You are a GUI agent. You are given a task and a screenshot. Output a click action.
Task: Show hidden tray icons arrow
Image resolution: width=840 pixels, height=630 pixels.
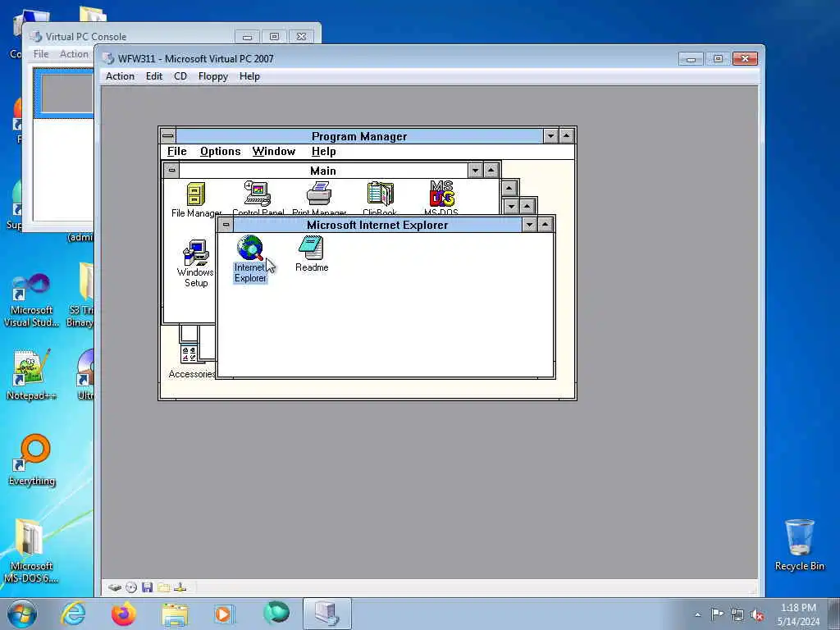click(x=697, y=614)
